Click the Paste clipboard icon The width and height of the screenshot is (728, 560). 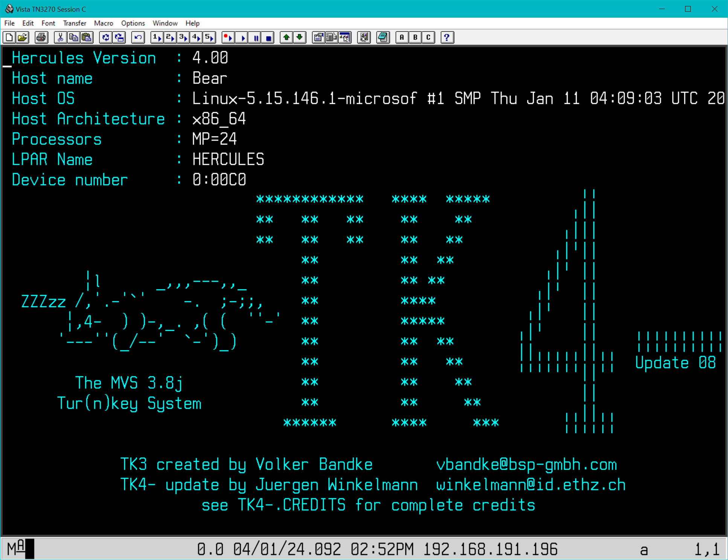tap(87, 37)
